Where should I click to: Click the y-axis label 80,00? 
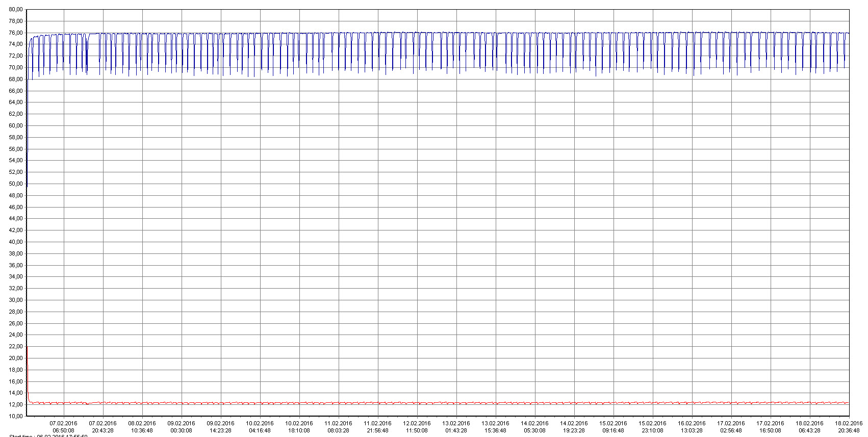coord(16,9)
